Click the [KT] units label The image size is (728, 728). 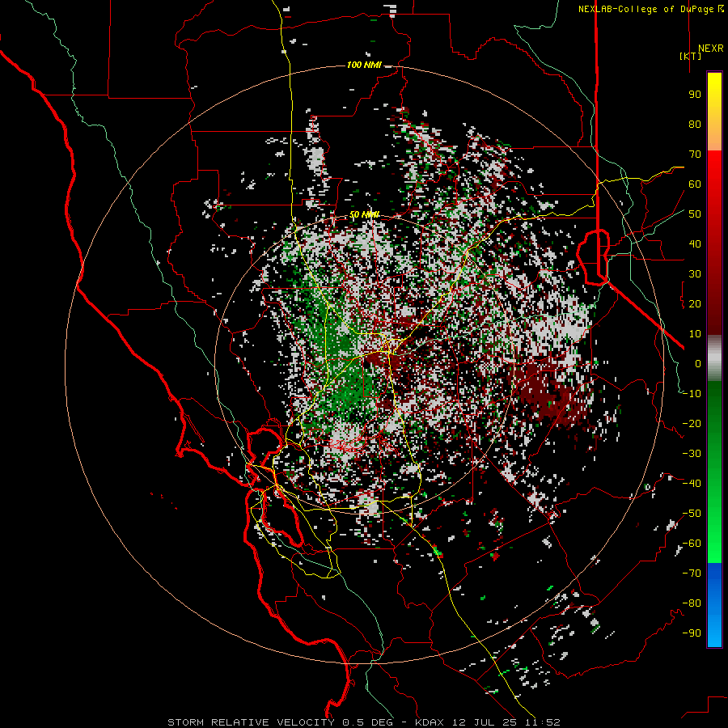pyautogui.click(x=691, y=56)
